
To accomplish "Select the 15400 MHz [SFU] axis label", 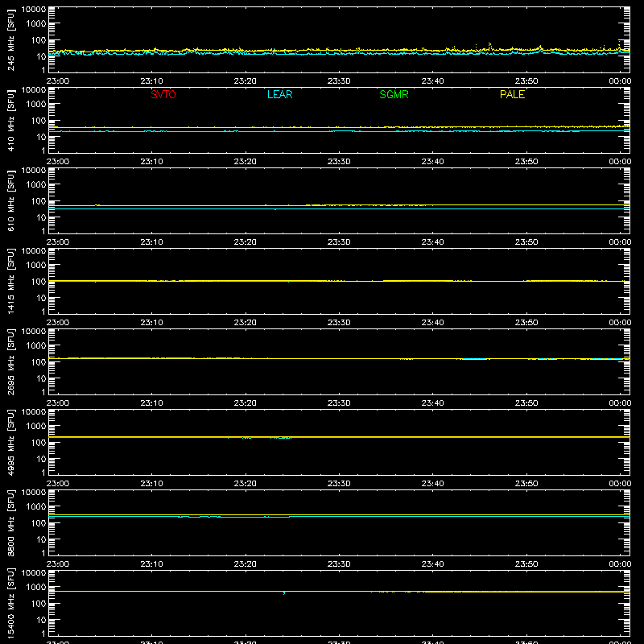I will pos(10,603).
